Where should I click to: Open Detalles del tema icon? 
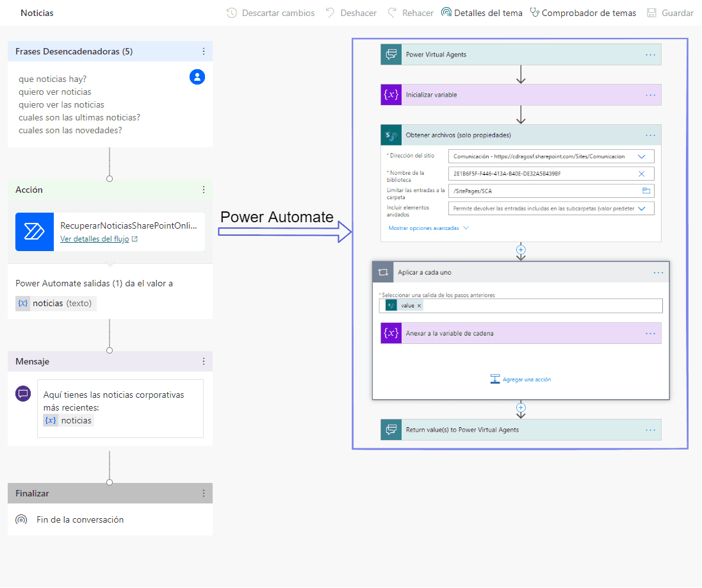click(x=446, y=13)
